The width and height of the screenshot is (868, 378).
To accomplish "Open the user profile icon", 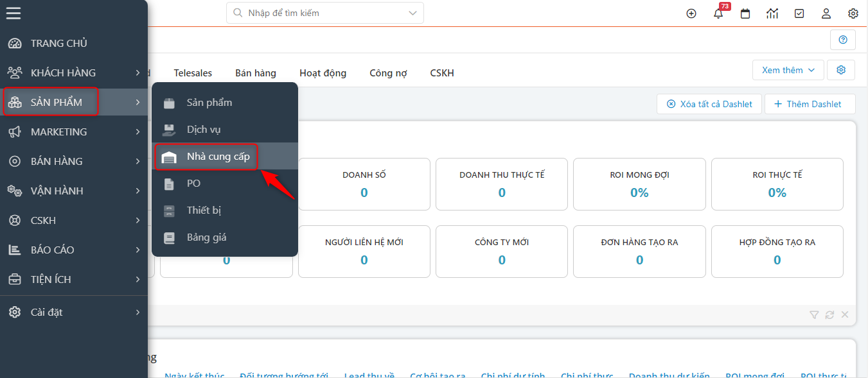I will tap(826, 13).
